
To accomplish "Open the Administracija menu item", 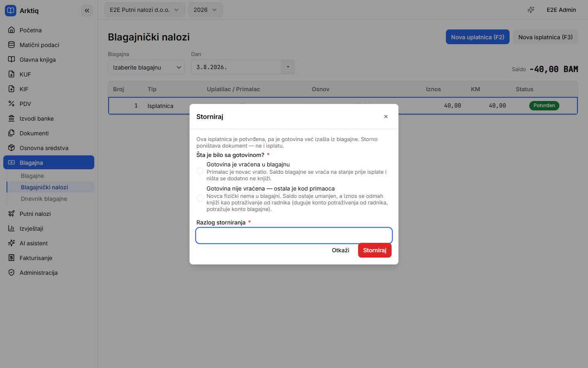I will (x=49, y=272).
